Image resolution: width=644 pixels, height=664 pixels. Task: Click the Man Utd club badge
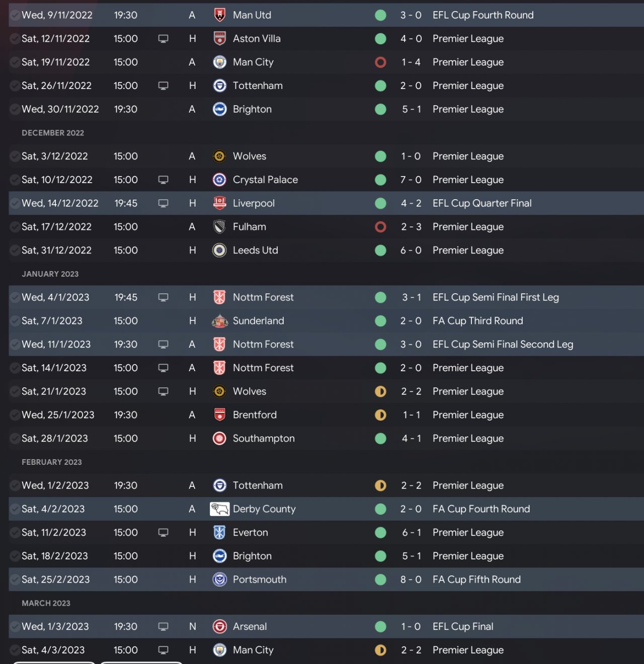click(220, 15)
